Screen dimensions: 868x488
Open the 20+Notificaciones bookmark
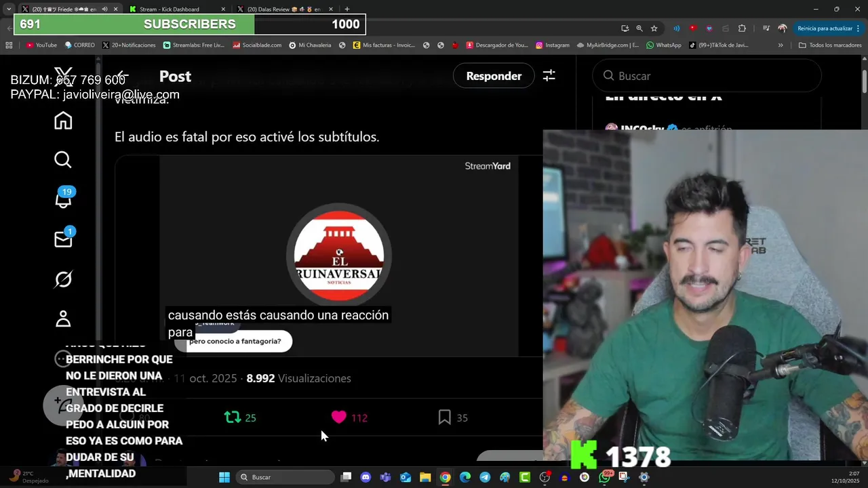click(x=129, y=45)
